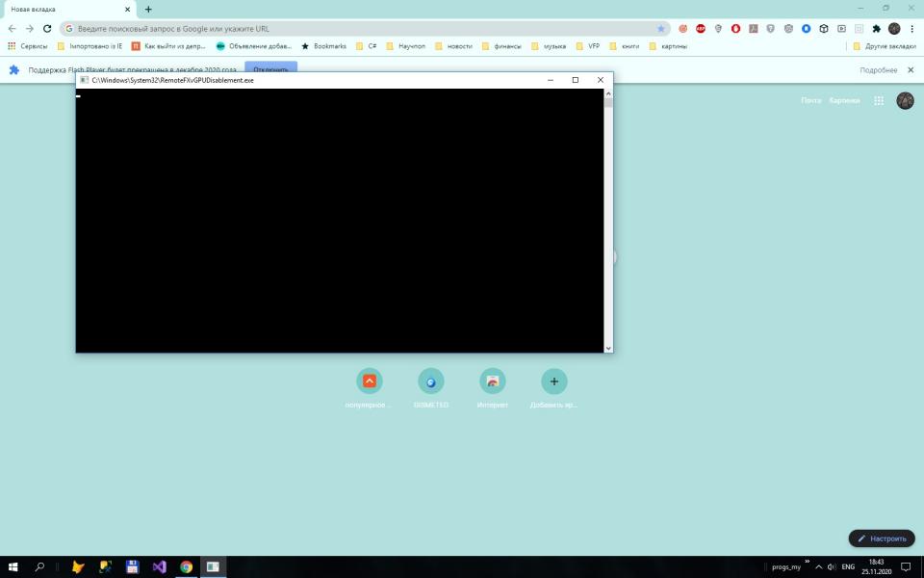Screen dimensions: 924x578
Task: Click the console window scroll down arrow
Action: [608, 348]
